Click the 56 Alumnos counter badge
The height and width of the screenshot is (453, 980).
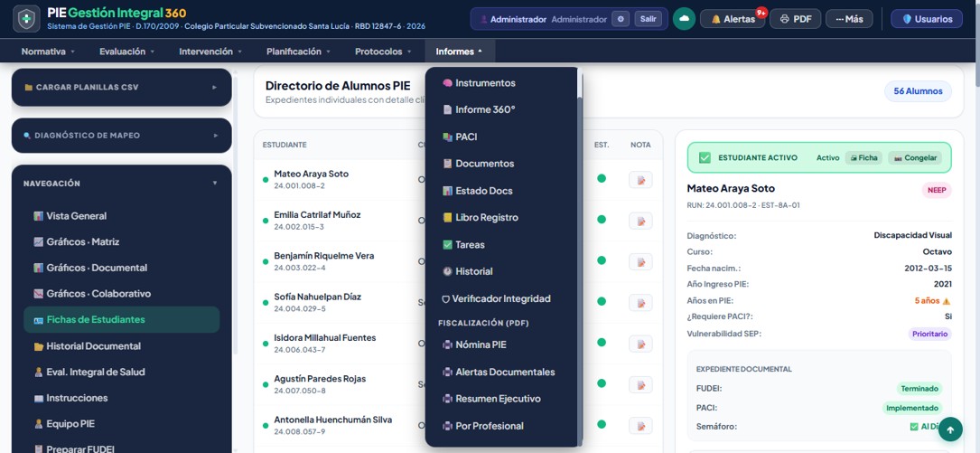tap(918, 91)
